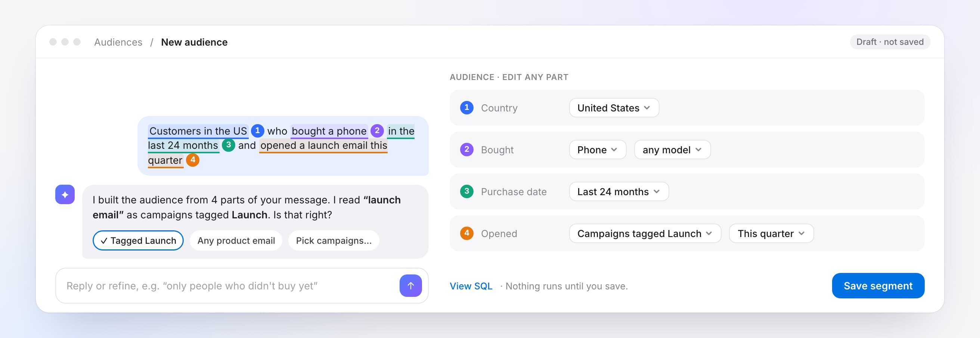
Task: Click the "Nothing runs until you save." note
Action: 567,286
